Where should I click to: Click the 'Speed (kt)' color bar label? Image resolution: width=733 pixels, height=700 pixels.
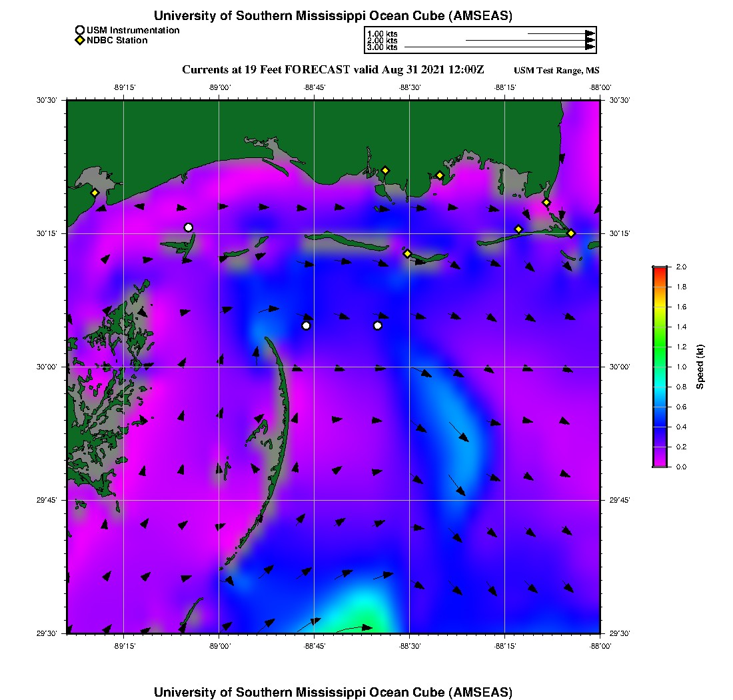pyautogui.click(x=700, y=367)
